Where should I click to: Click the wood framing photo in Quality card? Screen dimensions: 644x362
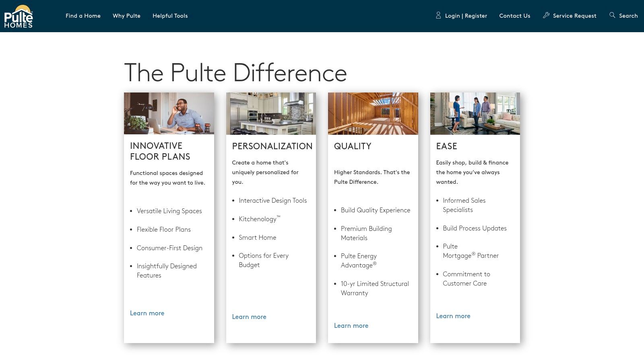[x=373, y=113]
